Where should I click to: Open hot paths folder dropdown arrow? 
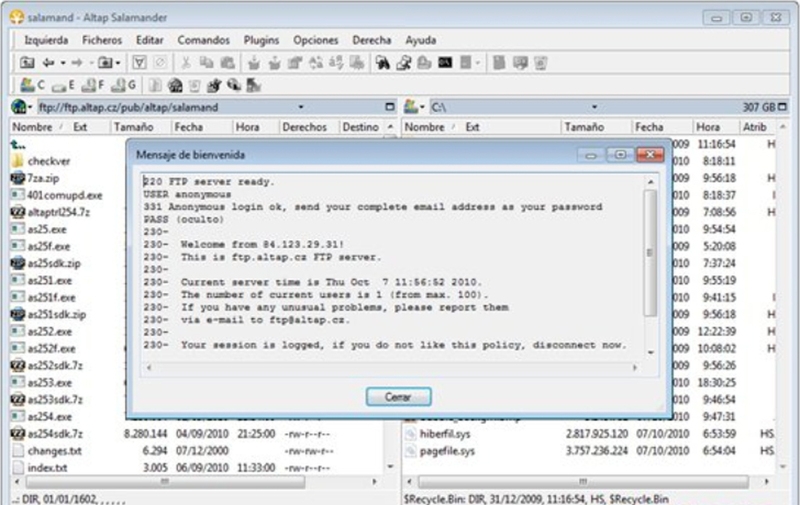click(x=118, y=63)
